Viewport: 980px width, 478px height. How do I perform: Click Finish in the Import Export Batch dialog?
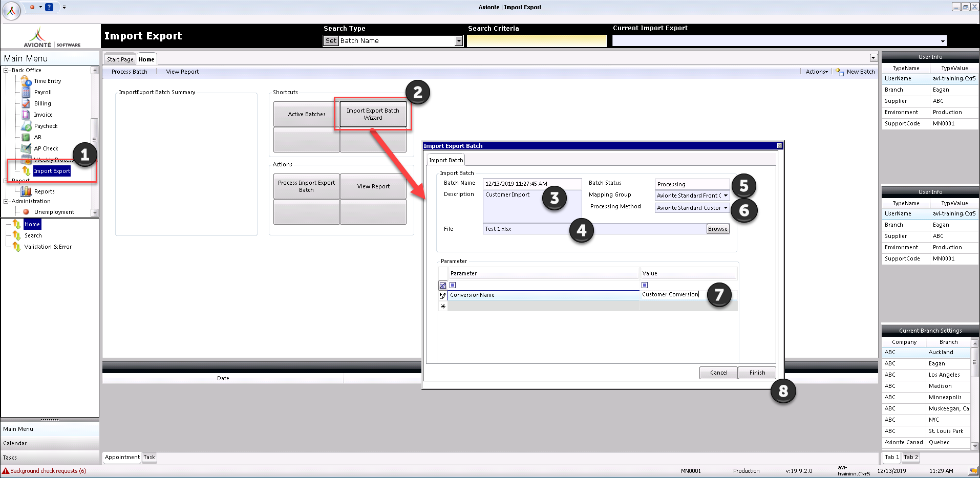(x=757, y=373)
